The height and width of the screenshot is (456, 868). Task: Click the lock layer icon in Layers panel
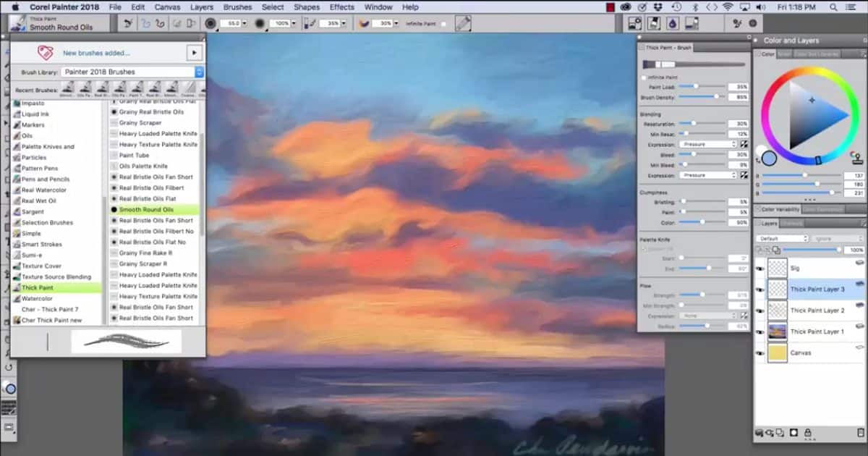(x=807, y=433)
